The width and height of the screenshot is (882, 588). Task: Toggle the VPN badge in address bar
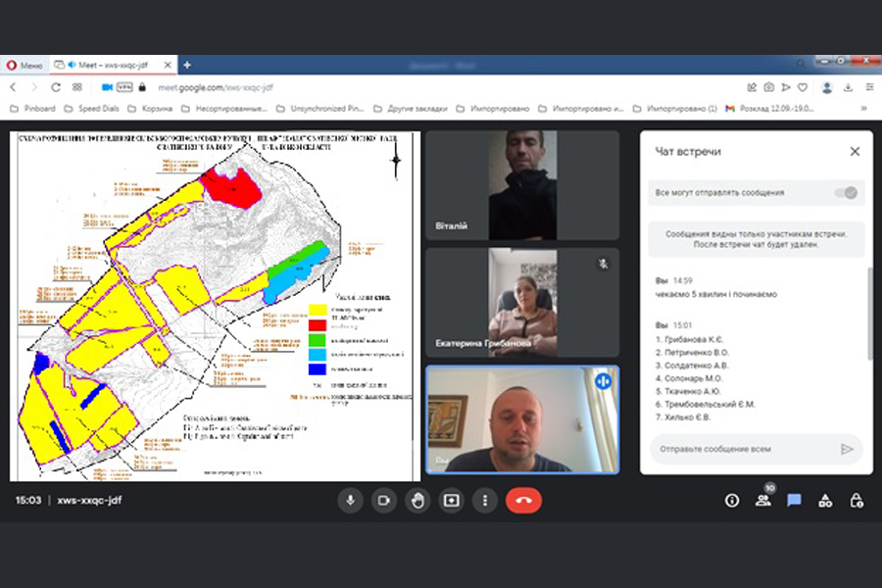pos(124,87)
